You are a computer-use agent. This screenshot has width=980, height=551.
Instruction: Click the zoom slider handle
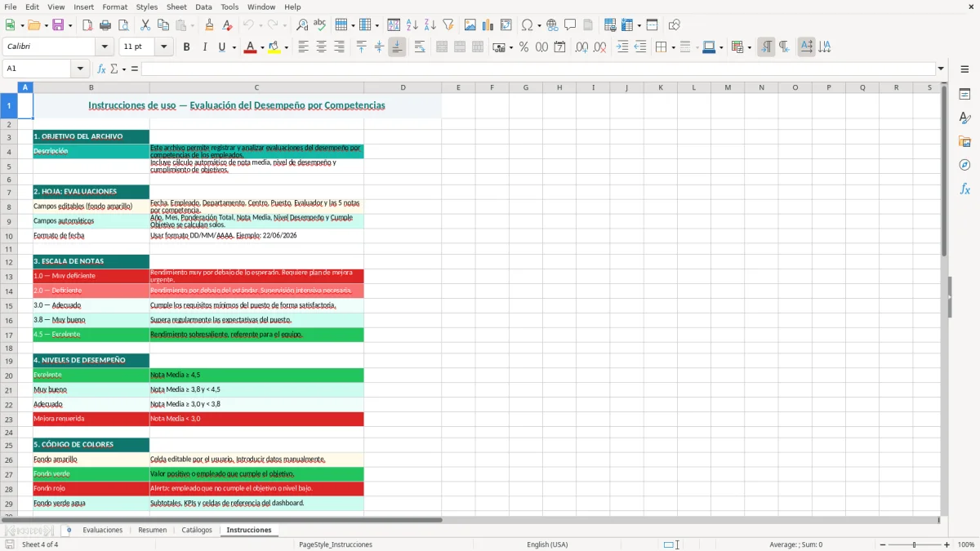tap(915, 544)
